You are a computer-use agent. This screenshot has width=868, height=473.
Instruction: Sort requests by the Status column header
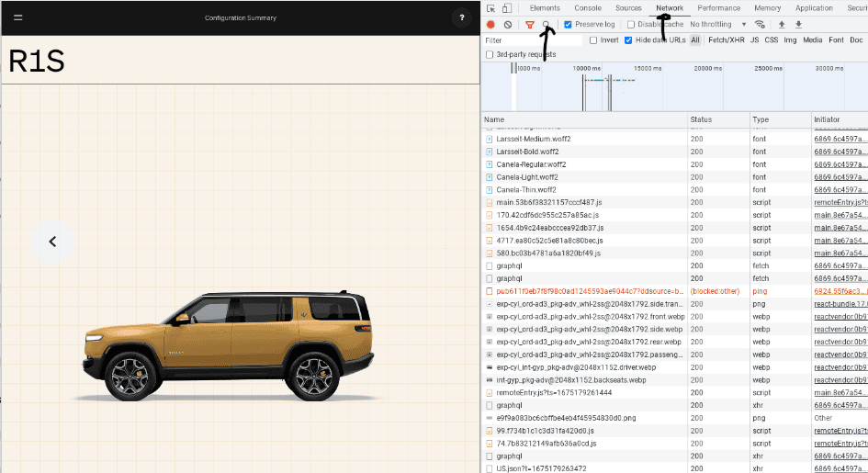coord(718,119)
